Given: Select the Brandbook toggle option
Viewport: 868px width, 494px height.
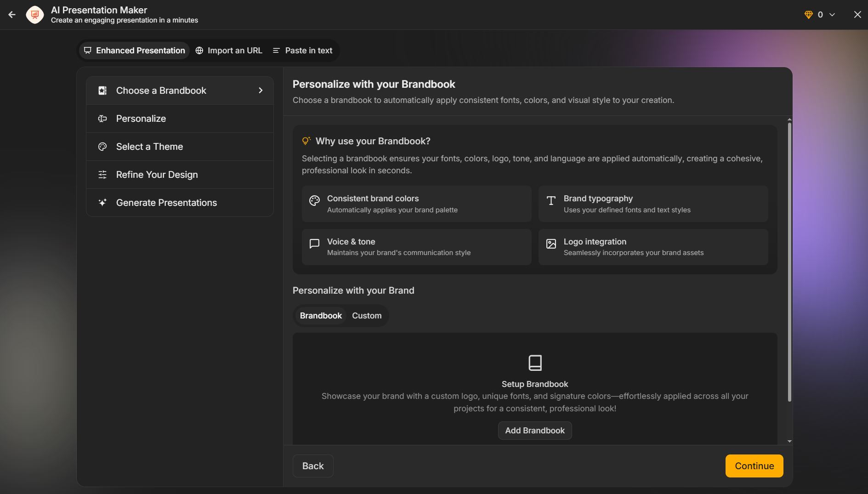Looking at the screenshot, I should [321, 316].
